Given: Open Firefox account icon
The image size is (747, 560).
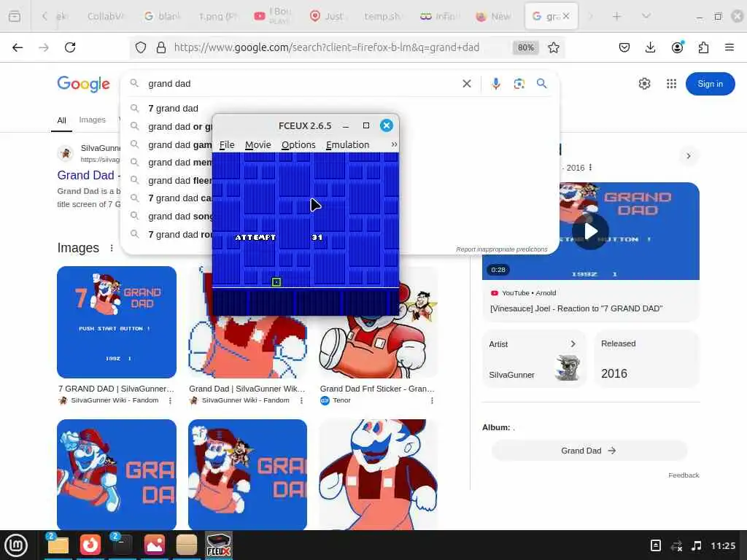Looking at the screenshot, I should tap(677, 47).
